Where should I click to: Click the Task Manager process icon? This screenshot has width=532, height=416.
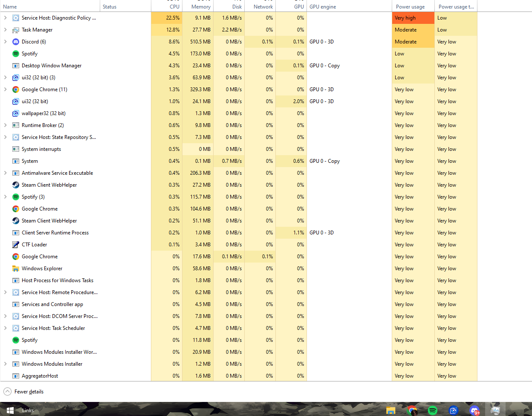[16, 30]
